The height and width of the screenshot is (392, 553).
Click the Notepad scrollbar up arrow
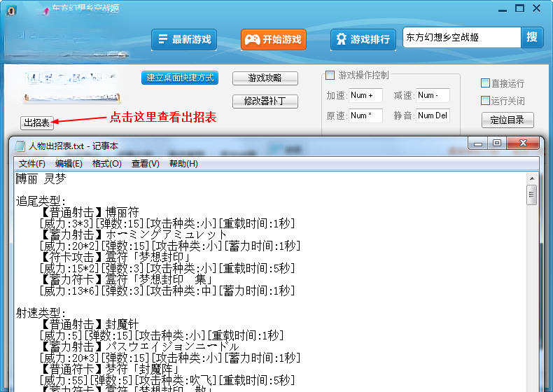pyautogui.click(x=532, y=178)
